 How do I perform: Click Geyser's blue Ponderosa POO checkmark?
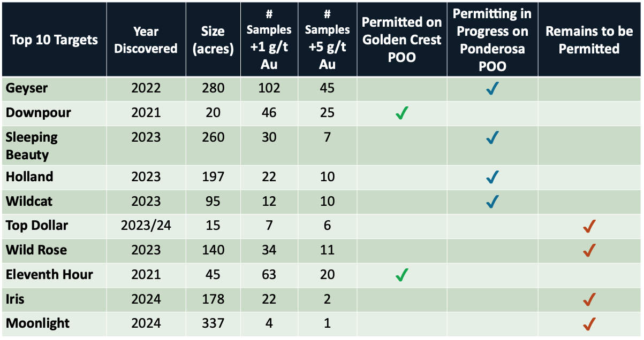(x=492, y=89)
